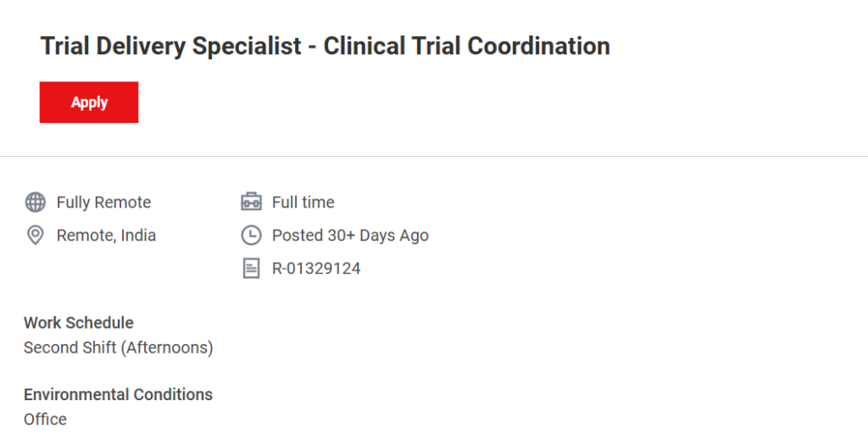The width and height of the screenshot is (868, 434).
Task: Click the word 'India' in the location
Action: coord(138,235)
